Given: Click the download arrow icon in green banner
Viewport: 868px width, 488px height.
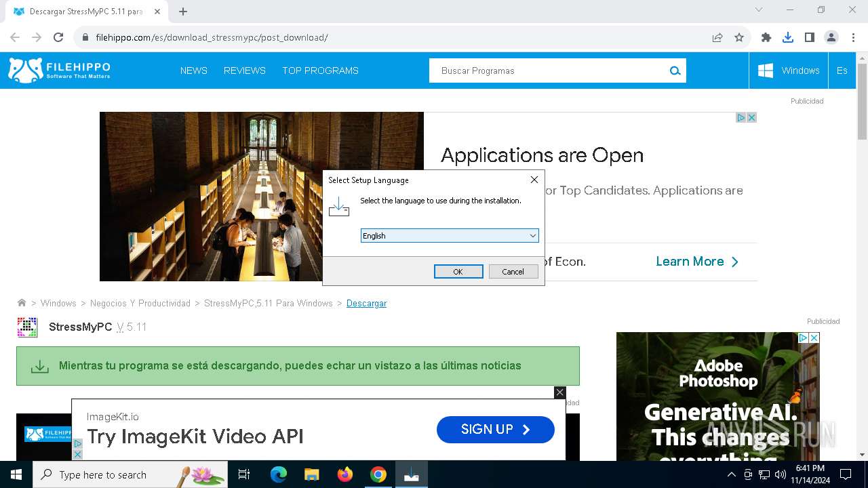Looking at the screenshot, I should [40, 367].
